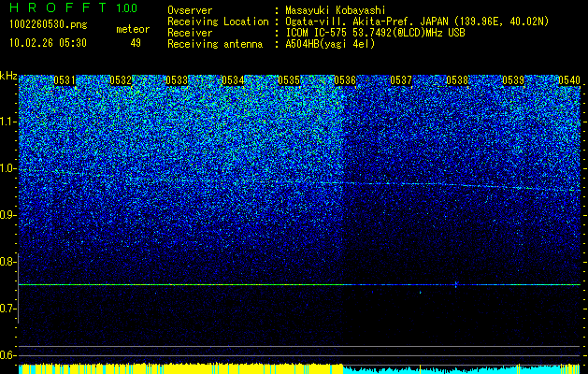Click the yellow signal-level bar graph

click(x=180, y=368)
